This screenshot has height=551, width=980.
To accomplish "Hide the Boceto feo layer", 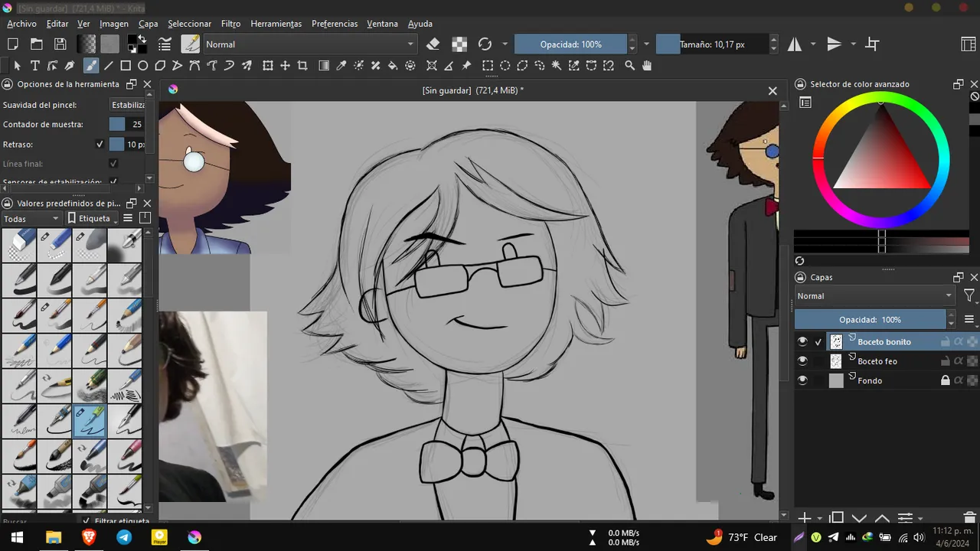I will [x=802, y=361].
